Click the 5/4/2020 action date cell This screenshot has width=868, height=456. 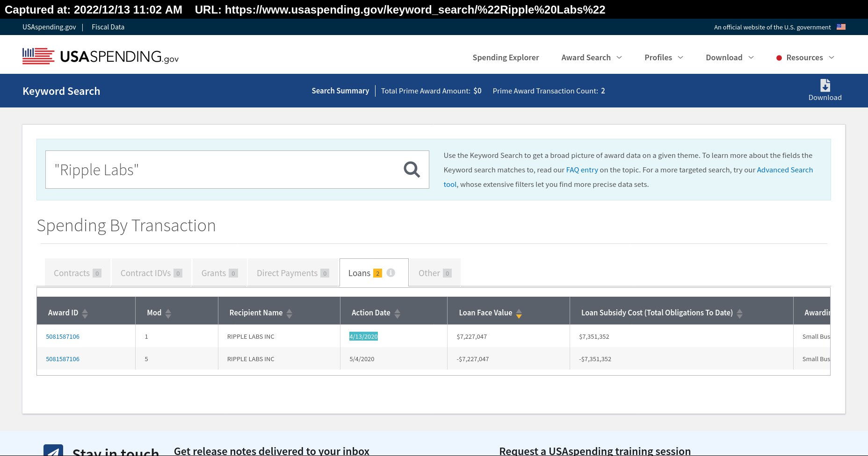[x=362, y=359]
